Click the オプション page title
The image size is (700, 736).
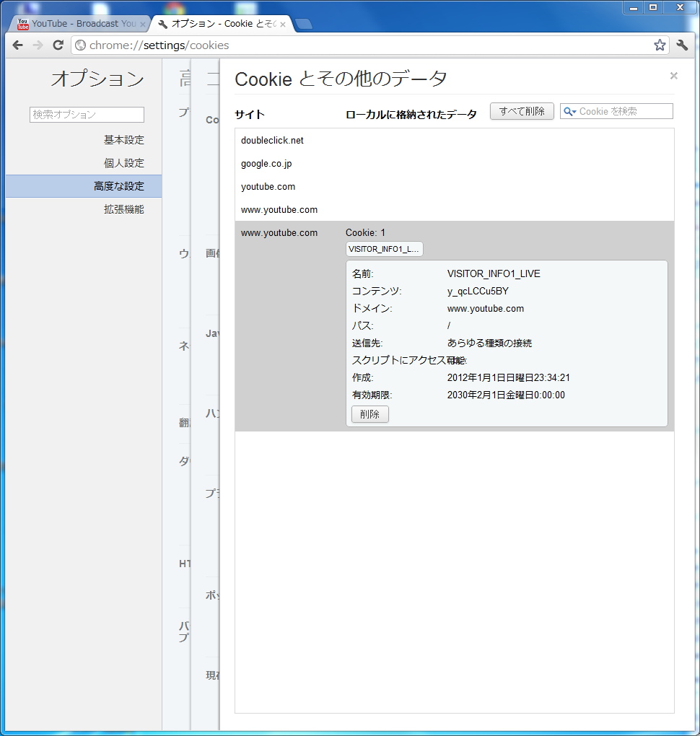pos(97,79)
